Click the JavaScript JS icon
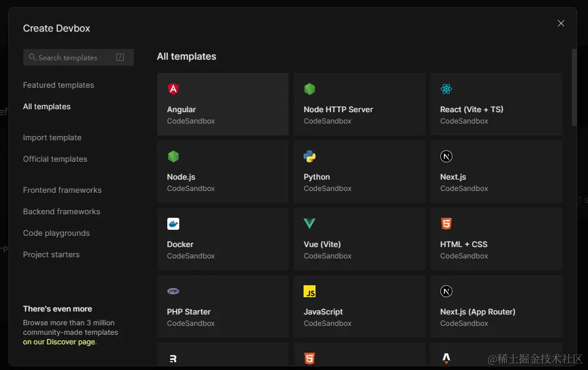The height and width of the screenshot is (370, 588). point(310,291)
